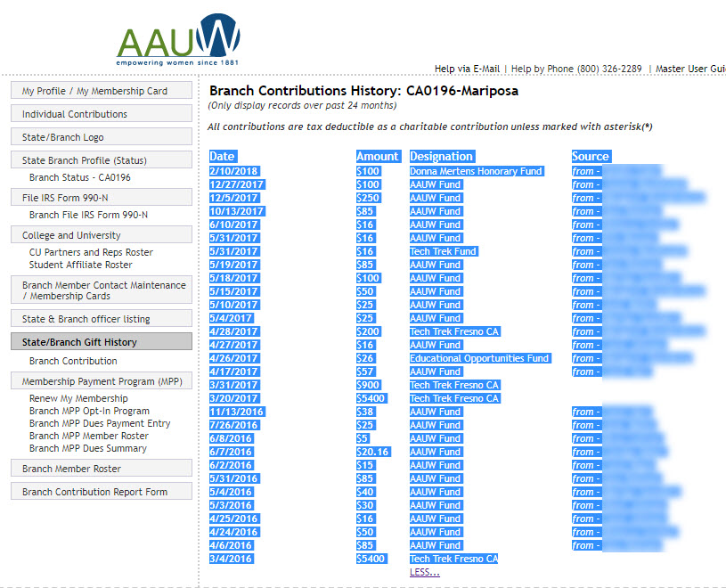This screenshot has height=588, width=726.
Task: Click date 3/20/2017
Action: (x=233, y=398)
